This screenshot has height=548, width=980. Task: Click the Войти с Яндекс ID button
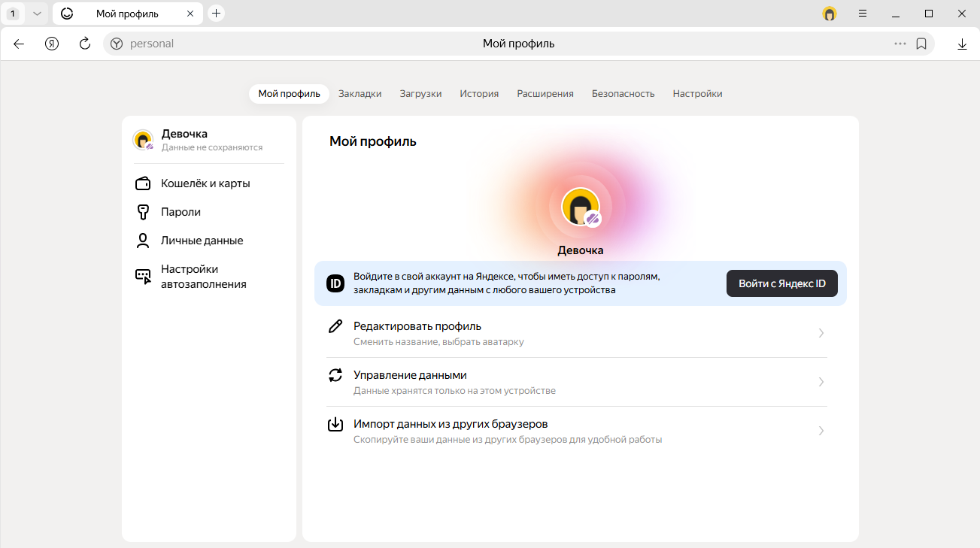[782, 283]
